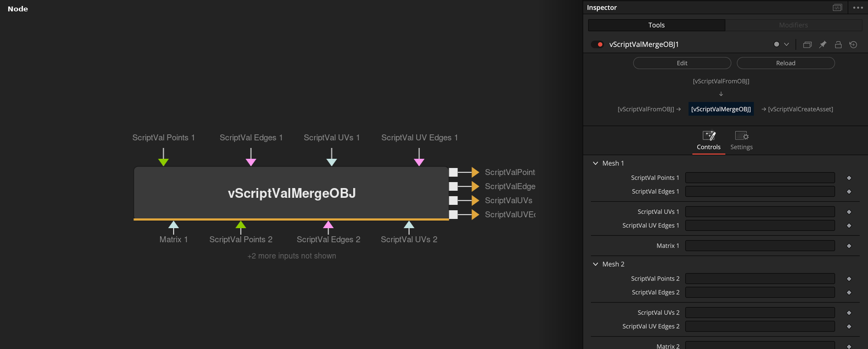Click the orange ScriptValUVE output arrow
Image resolution: width=868 pixels, height=349 pixels.
475,215
